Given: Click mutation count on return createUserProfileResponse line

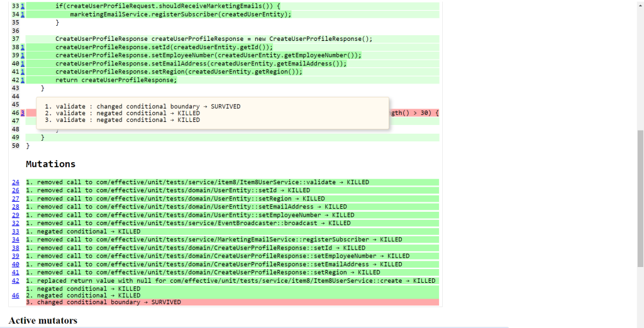Looking at the screenshot, I should point(23,80).
